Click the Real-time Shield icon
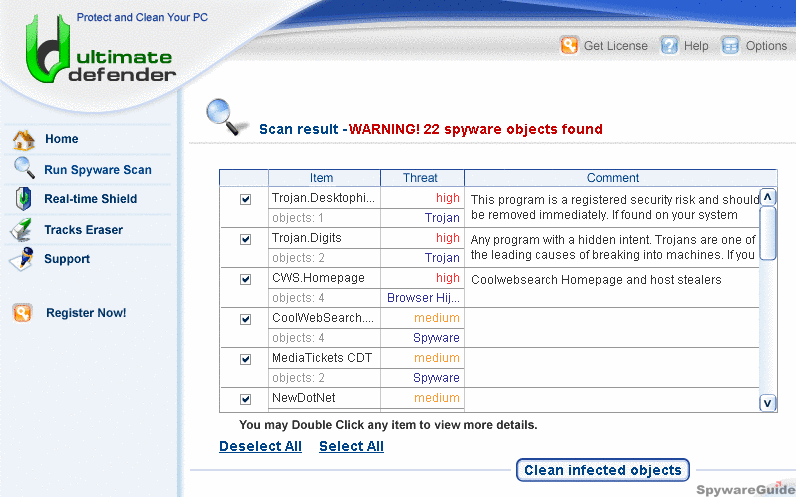 click(x=23, y=198)
